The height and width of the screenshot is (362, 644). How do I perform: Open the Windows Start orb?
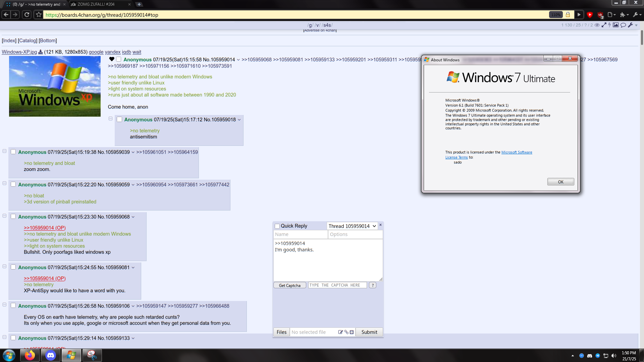coord(9,355)
